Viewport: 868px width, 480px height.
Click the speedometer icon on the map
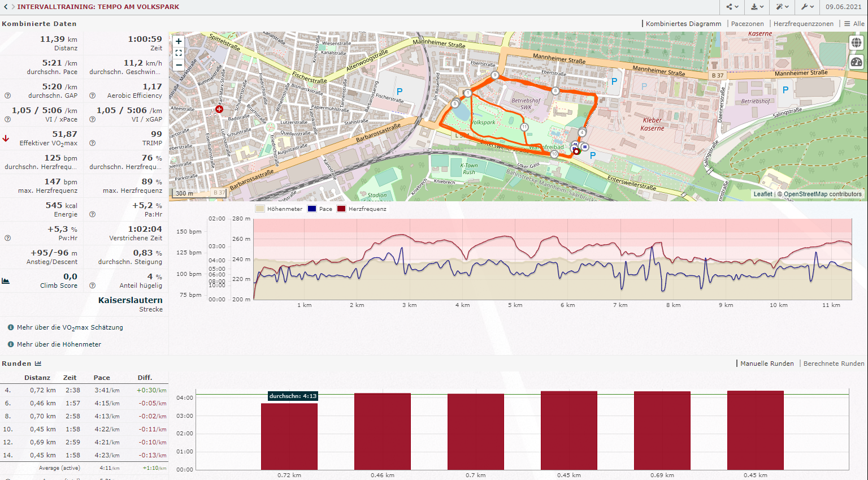(857, 62)
